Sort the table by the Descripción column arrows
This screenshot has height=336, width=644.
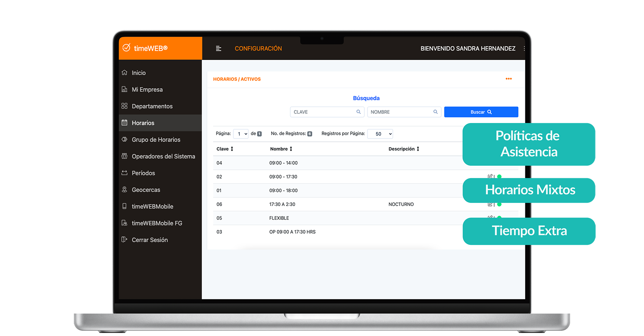tap(418, 149)
